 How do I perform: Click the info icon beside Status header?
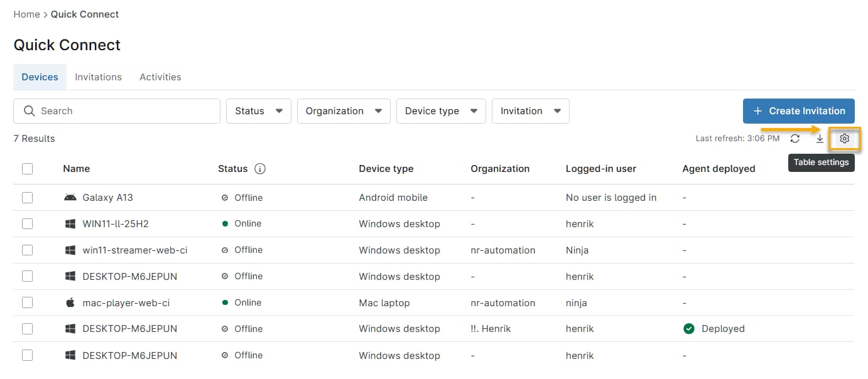click(x=260, y=169)
